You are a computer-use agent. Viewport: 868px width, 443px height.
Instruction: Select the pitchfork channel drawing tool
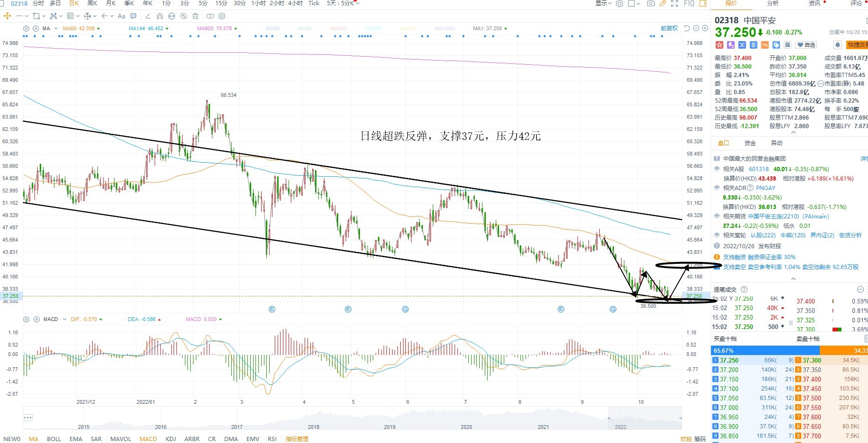(53, 16)
